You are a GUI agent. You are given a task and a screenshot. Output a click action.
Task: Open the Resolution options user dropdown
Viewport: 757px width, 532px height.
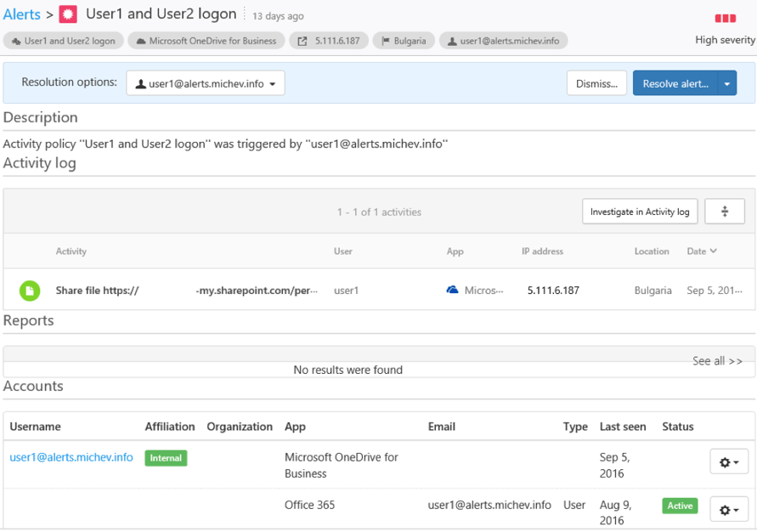[206, 83]
